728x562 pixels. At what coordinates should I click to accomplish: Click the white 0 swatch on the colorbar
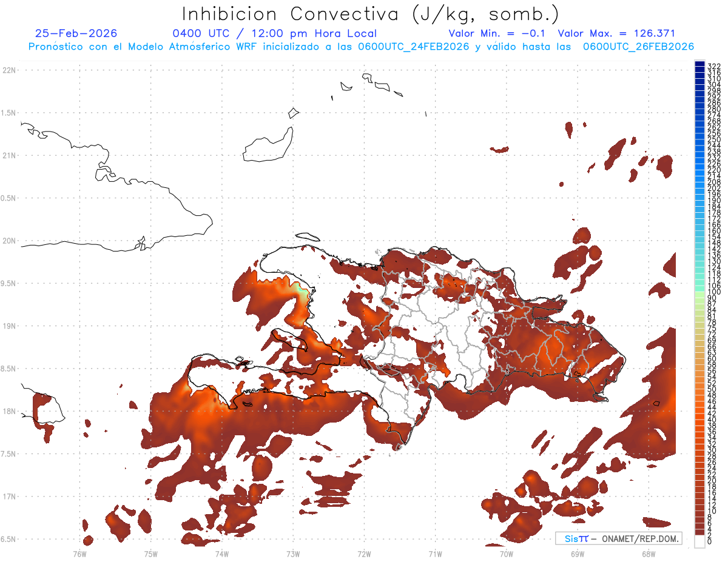pyautogui.click(x=699, y=542)
